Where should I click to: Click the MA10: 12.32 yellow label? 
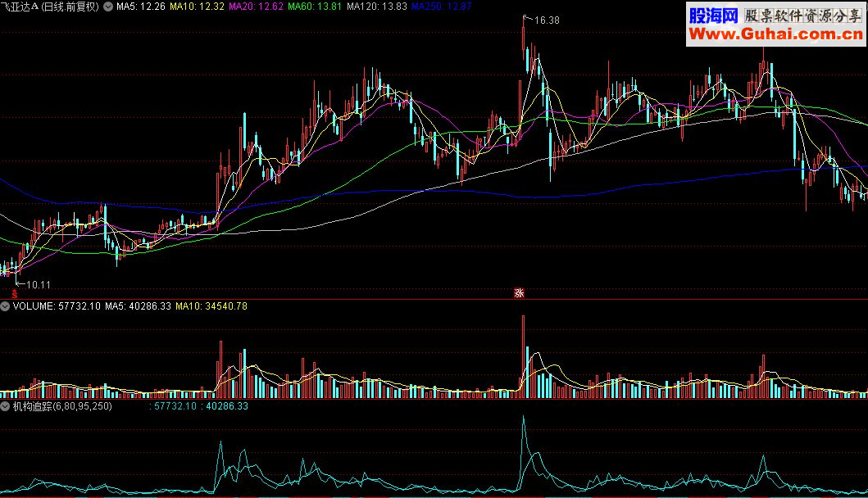click(197, 7)
